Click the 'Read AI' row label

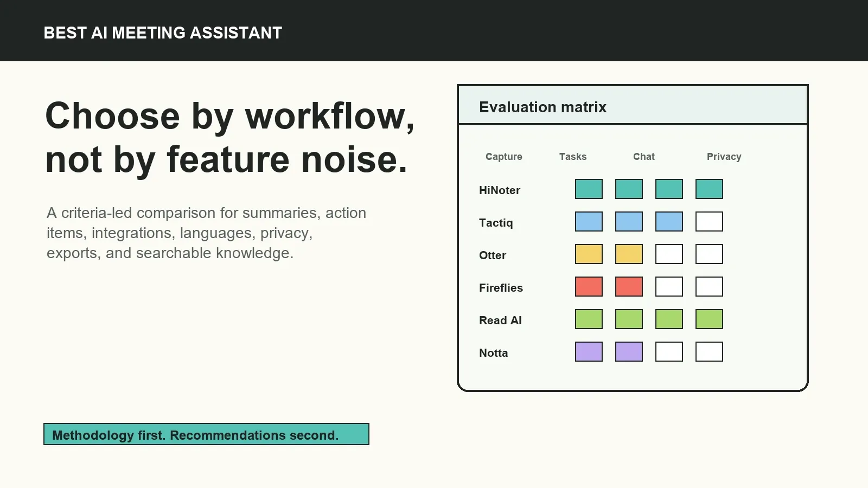[500, 320]
